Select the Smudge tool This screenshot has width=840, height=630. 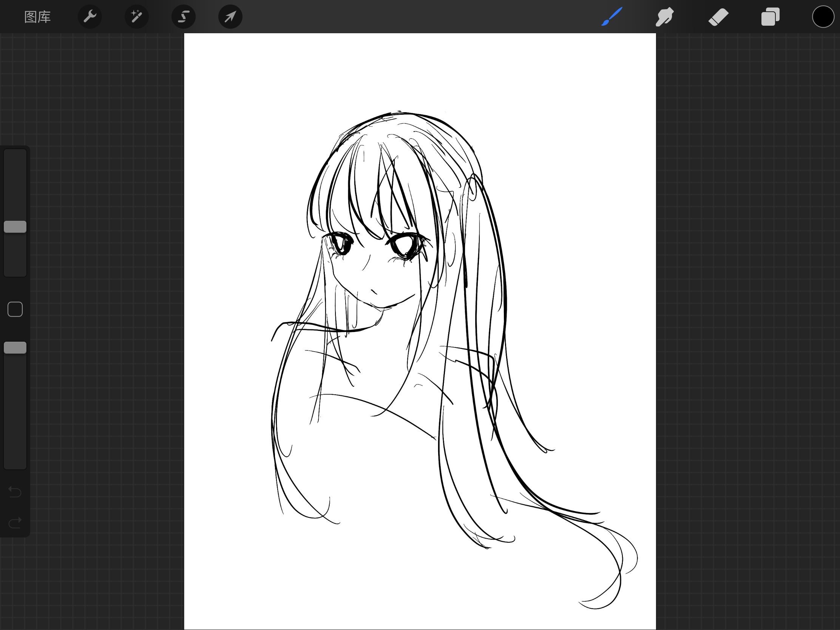click(664, 17)
